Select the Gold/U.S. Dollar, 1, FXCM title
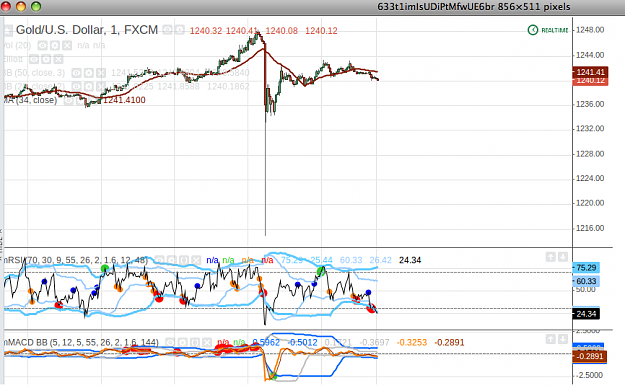This screenshot has width=625, height=388. coord(87,30)
